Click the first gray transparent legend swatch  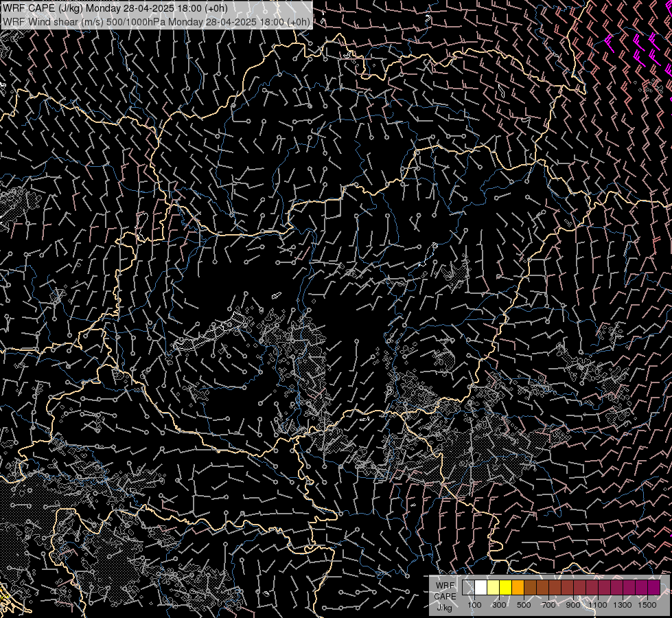468,588
